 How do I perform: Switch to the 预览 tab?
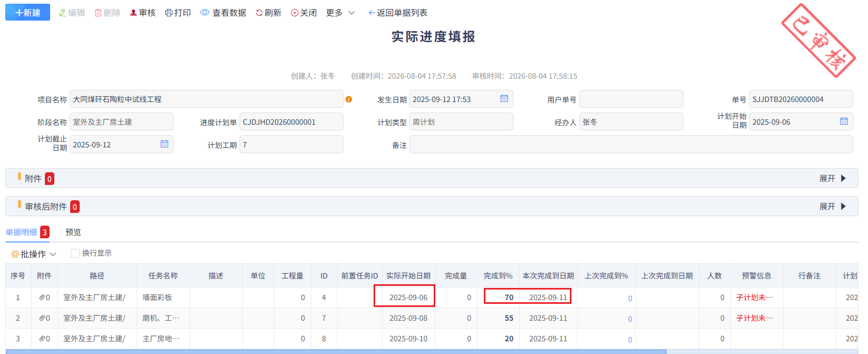point(73,232)
